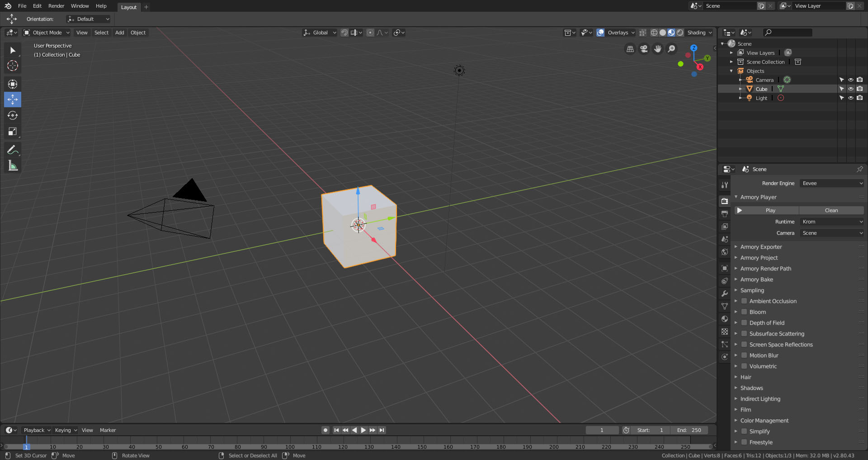The image size is (868, 460).
Task: Open the Physics properties tab
Action: (x=725, y=357)
